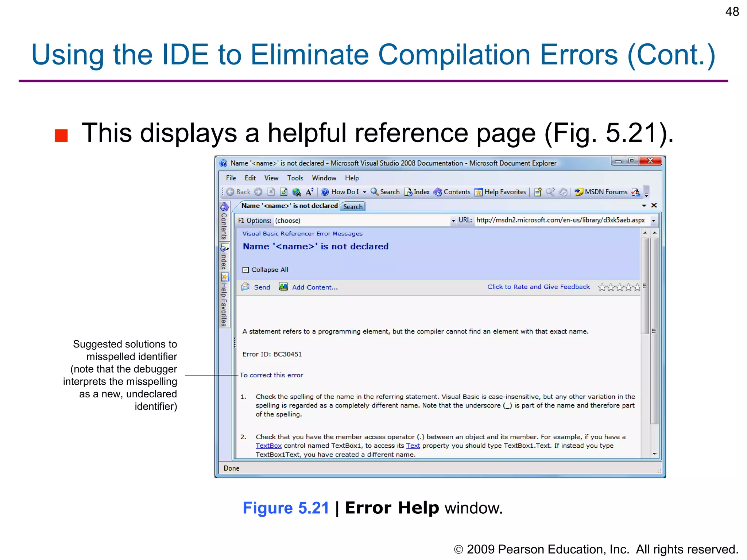The width and height of the screenshot is (747, 560).
Task: Open the F1 Options (choose) combo box
Action: (x=365, y=221)
